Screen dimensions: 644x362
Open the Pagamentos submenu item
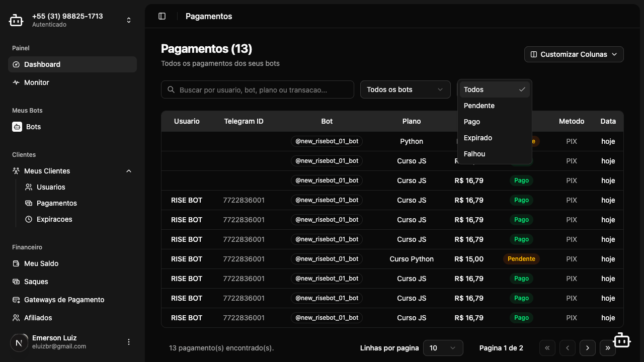pos(78,203)
